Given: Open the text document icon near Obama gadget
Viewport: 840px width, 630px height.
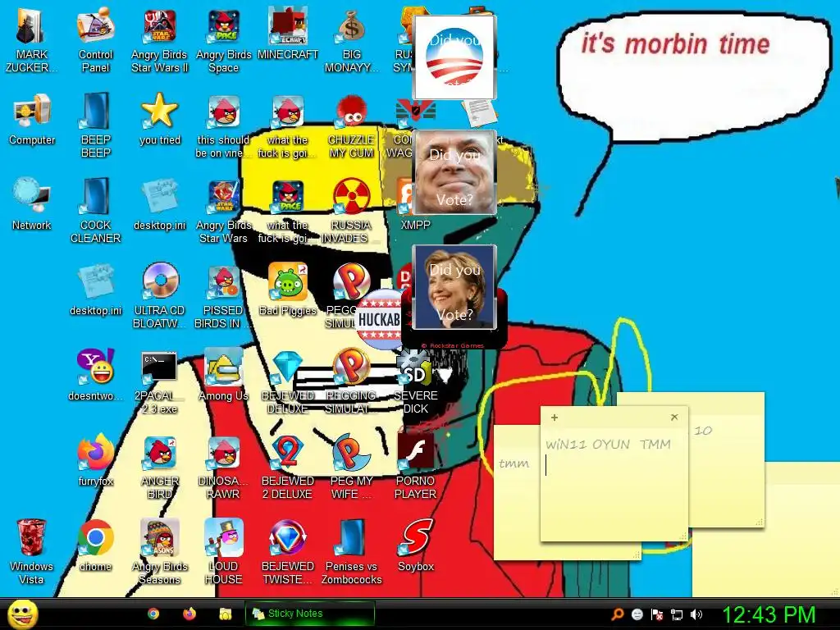Looking at the screenshot, I should pyautogui.click(x=480, y=112).
